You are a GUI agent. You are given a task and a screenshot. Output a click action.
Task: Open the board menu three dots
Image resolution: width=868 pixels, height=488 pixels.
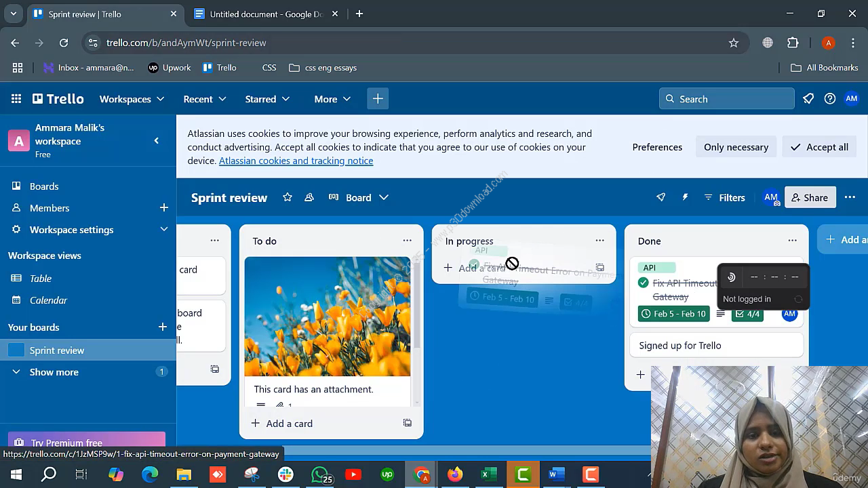pyautogui.click(x=850, y=197)
